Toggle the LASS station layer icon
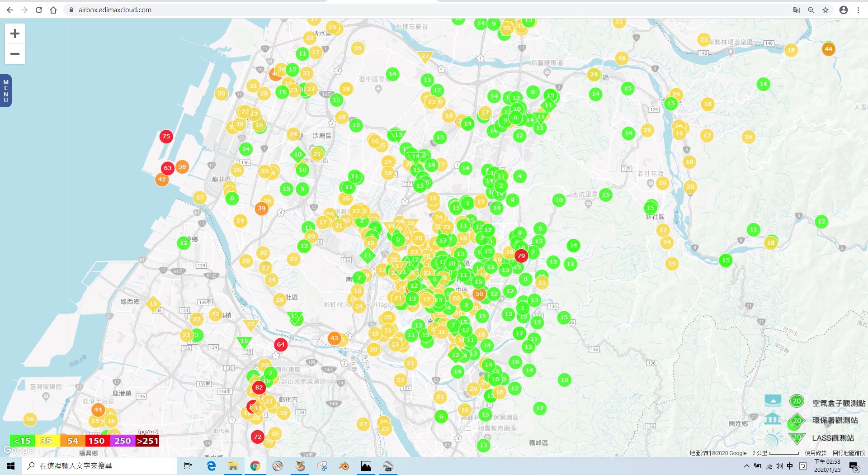 click(x=773, y=438)
